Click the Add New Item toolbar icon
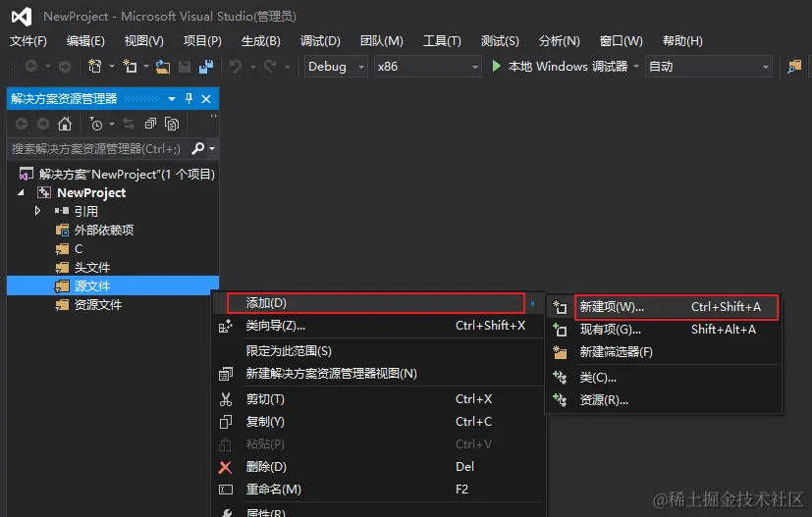Viewport: 812px width, 517px height. [x=130, y=67]
